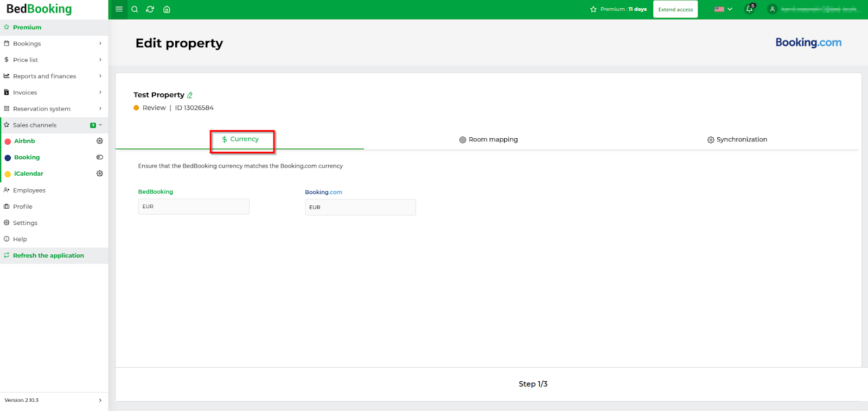This screenshot has width=868, height=411.
Task: Click the BedBooking currency EUR field
Action: coord(194,207)
